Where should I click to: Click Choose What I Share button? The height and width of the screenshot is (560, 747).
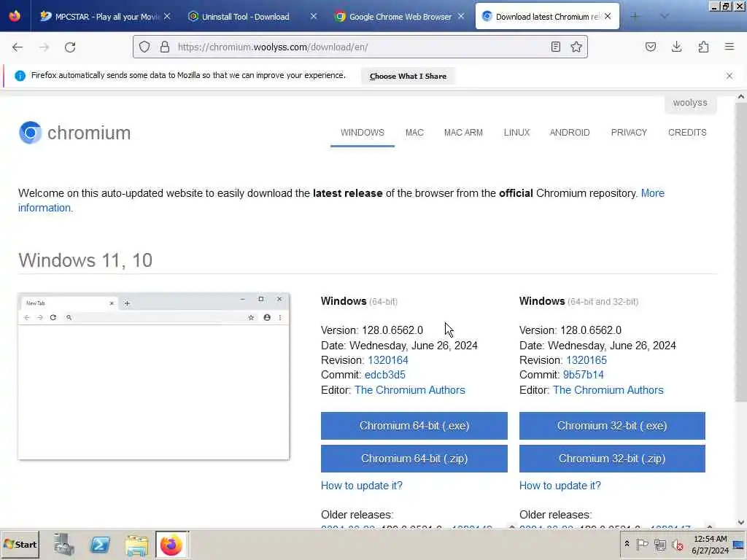(408, 76)
